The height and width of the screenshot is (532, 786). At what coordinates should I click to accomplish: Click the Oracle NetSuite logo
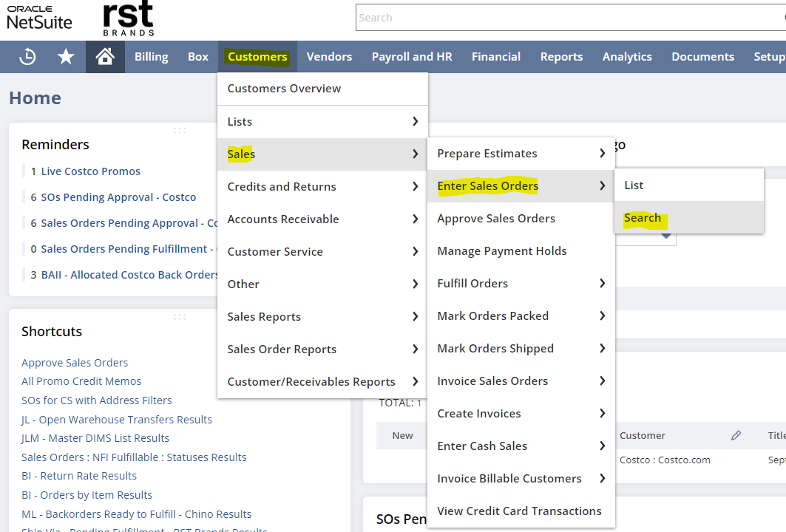coord(40,18)
